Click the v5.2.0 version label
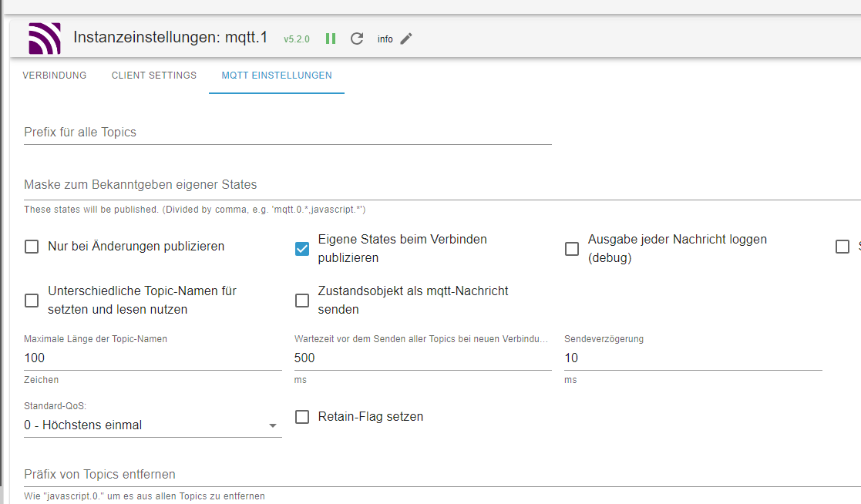This screenshot has height=504, width=861. [x=297, y=39]
